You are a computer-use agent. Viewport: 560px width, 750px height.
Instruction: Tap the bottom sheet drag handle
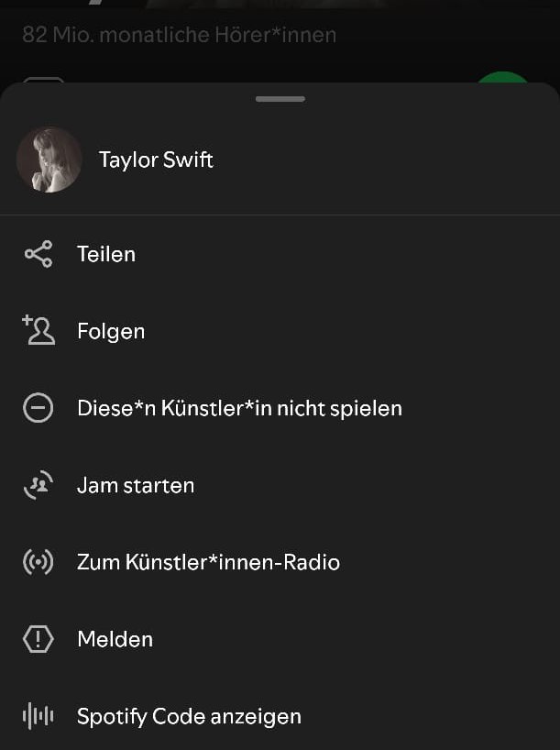[280, 98]
